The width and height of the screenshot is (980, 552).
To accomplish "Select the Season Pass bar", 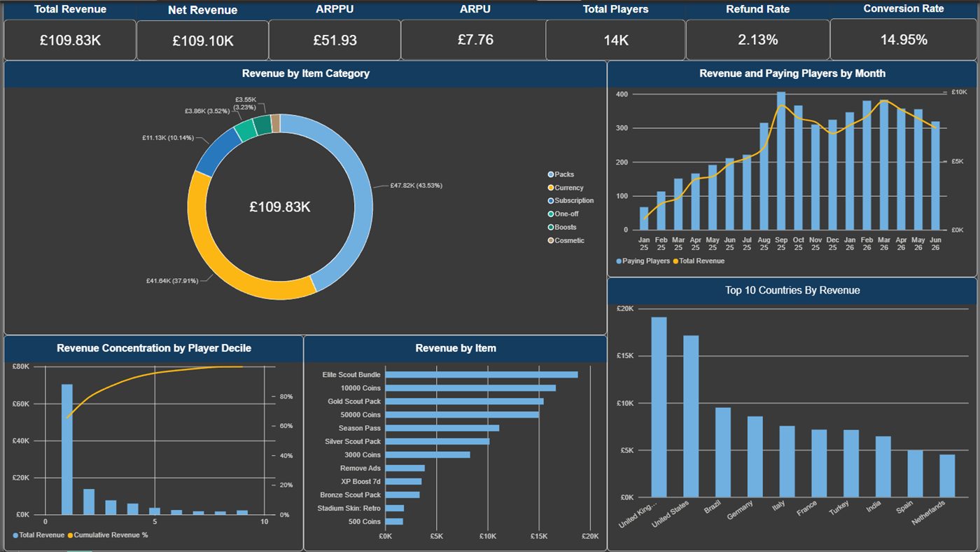I will click(x=442, y=428).
